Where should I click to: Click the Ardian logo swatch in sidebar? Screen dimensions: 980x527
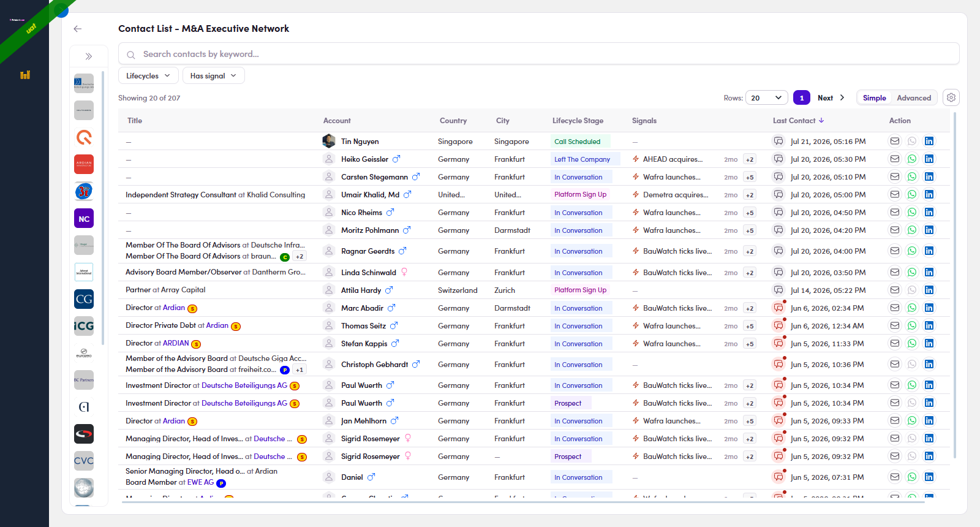click(84, 164)
